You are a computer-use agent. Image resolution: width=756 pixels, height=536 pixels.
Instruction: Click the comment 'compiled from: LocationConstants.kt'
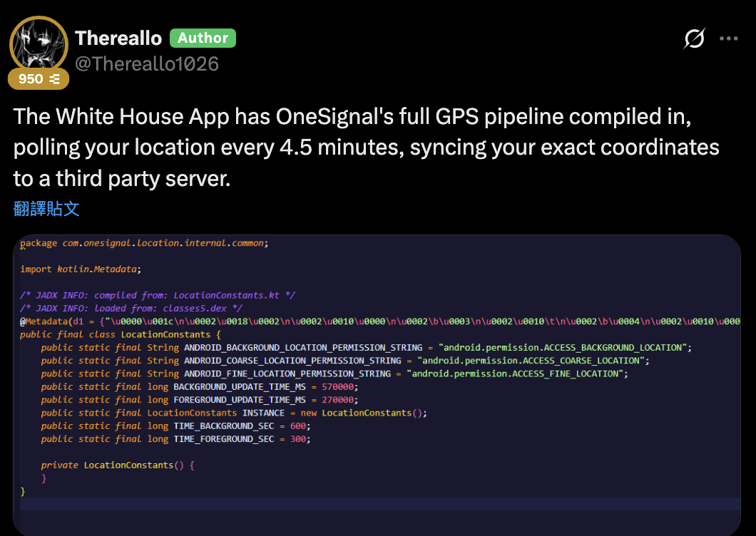(157, 295)
